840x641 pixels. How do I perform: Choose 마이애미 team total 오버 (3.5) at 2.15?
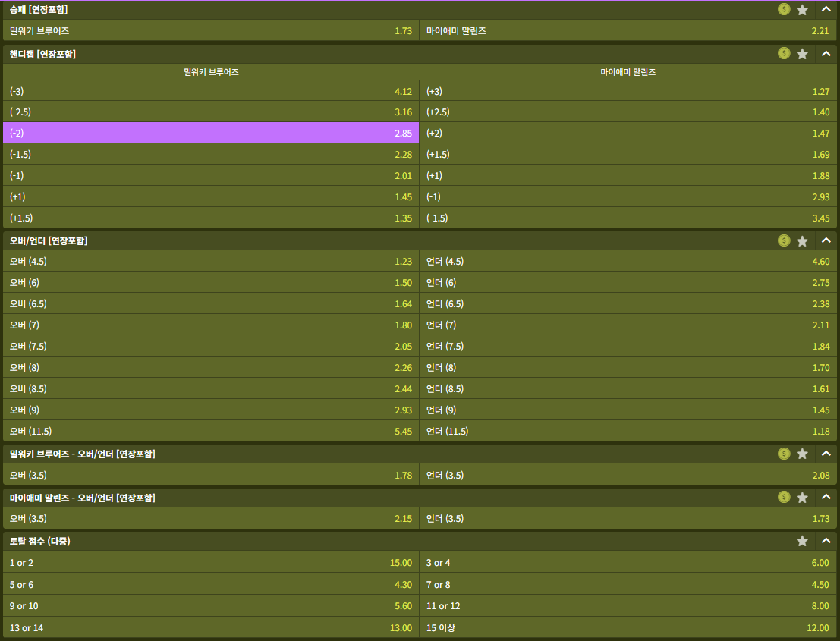coord(211,518)
